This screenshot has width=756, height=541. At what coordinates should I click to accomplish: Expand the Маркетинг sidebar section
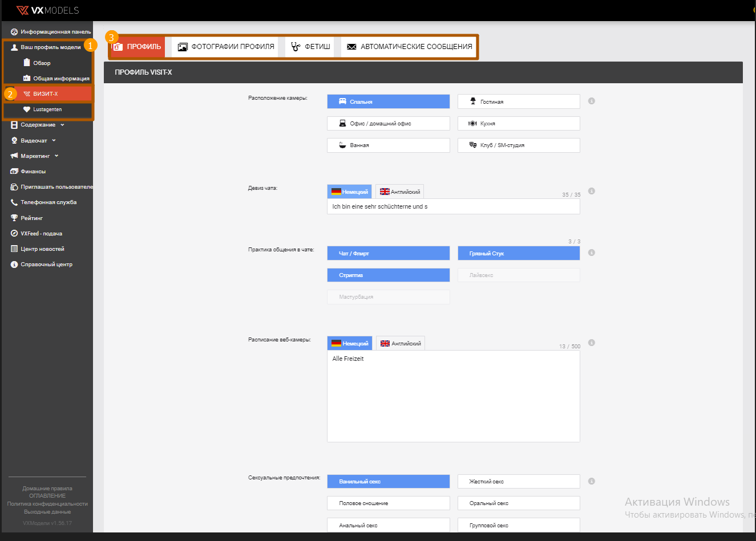pyautogui.click(x=35, y=156)
